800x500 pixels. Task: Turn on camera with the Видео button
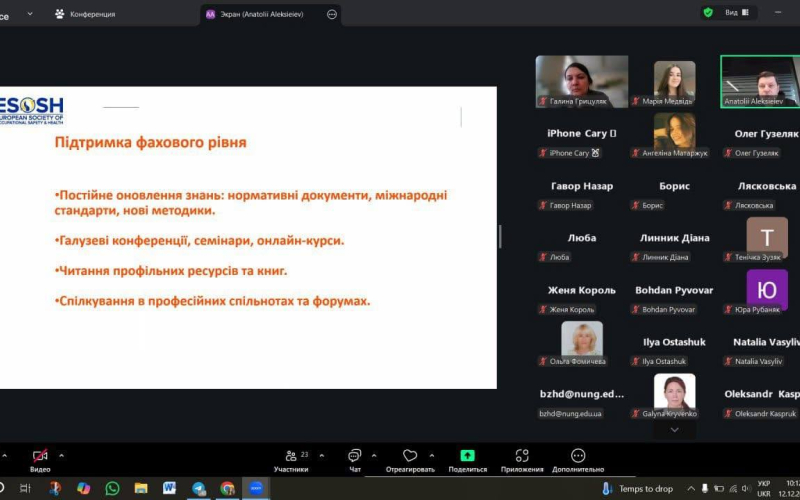[x=40, y=457]
